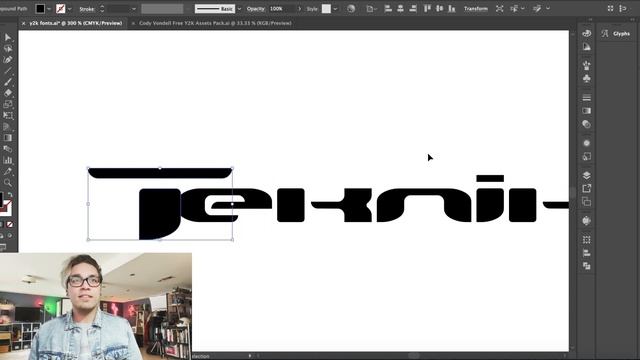Click the Isolate Selected Object icon
The height and width of the screenshot is (360, 640).
500,9
